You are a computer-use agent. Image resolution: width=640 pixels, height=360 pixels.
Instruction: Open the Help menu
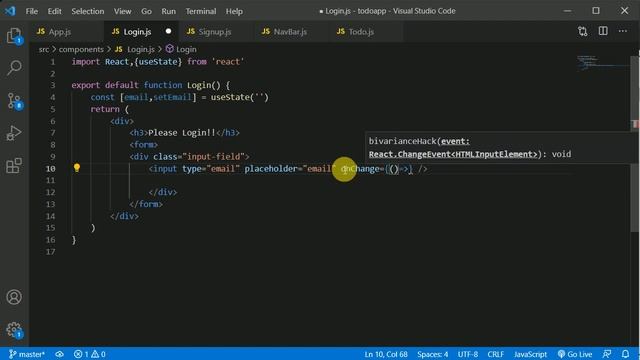234,11
